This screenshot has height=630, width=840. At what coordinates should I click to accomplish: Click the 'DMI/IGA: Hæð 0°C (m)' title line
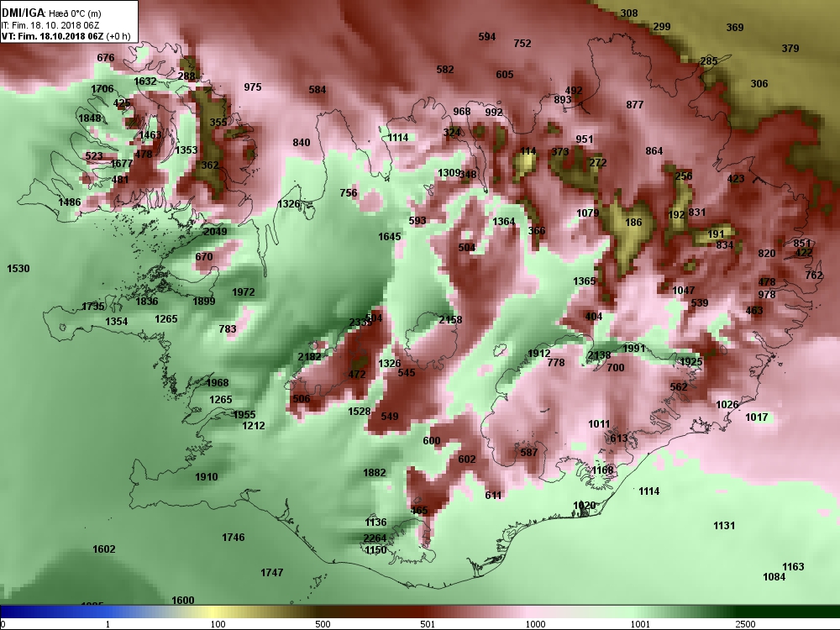point(51,13)
